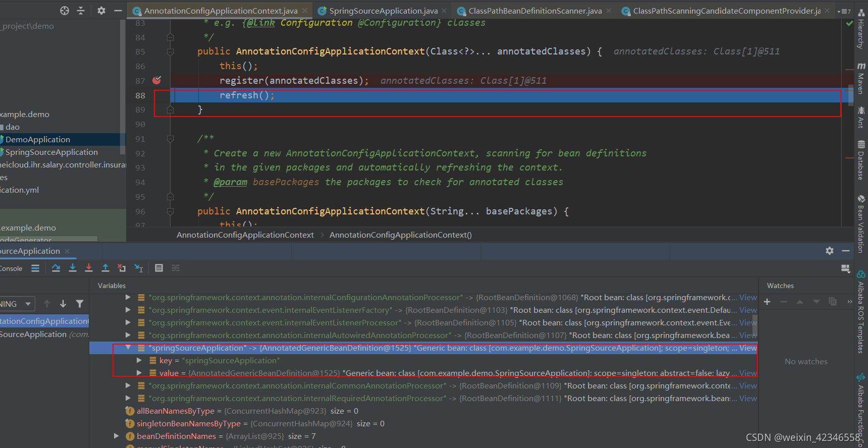868x448 pixels.
Task: Expand the key = "springSourceApplication" node
Action: [x=139, y=361]
